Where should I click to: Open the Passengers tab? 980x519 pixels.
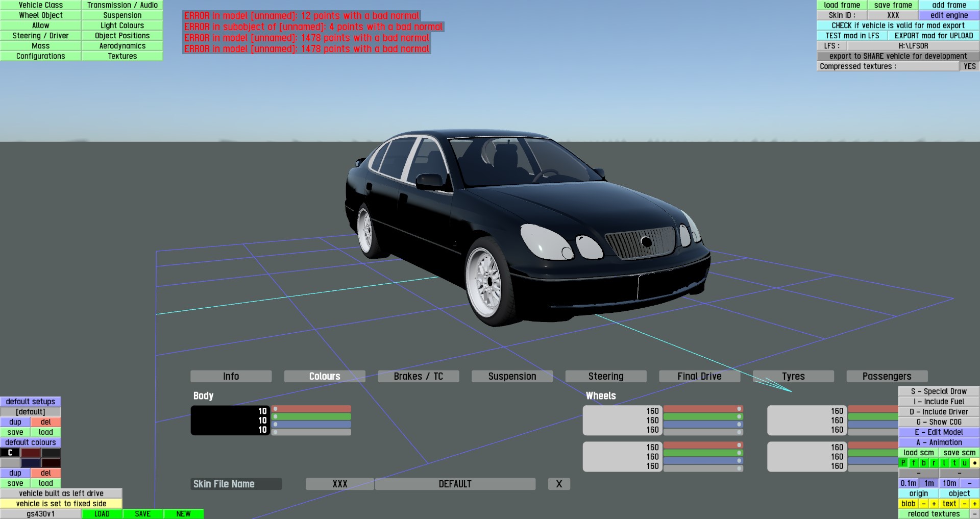coord(887,376)
